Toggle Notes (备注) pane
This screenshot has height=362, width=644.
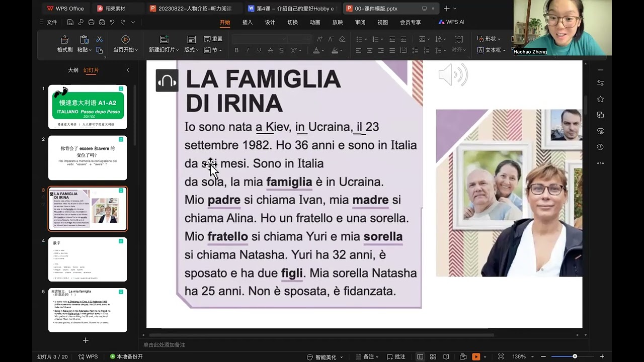coord(365,357)
